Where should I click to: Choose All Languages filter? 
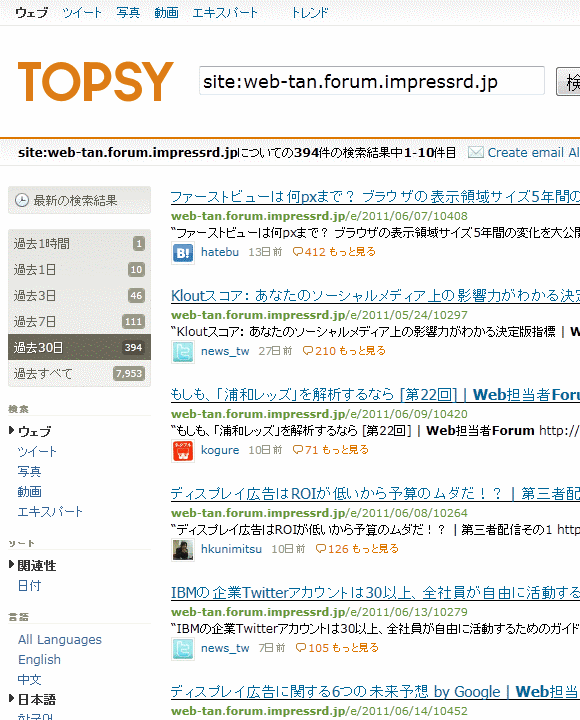pos(60,640)
